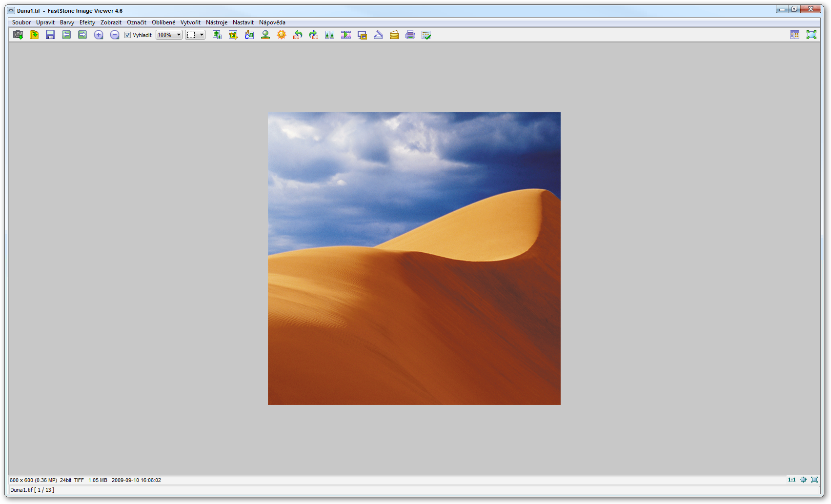This screenshot has width=831, height=504.
Task: Open the Označit menu
Action: pos(137,22)
